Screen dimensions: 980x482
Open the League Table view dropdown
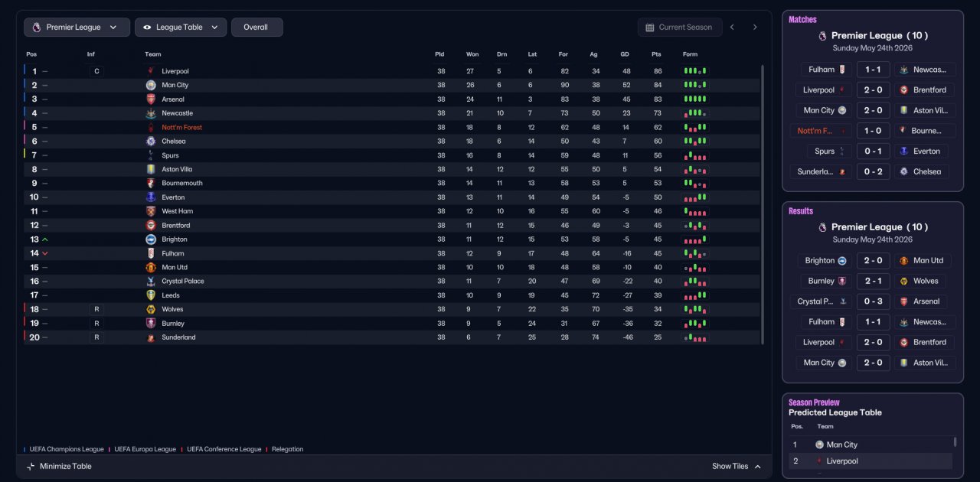pos(181,28)
